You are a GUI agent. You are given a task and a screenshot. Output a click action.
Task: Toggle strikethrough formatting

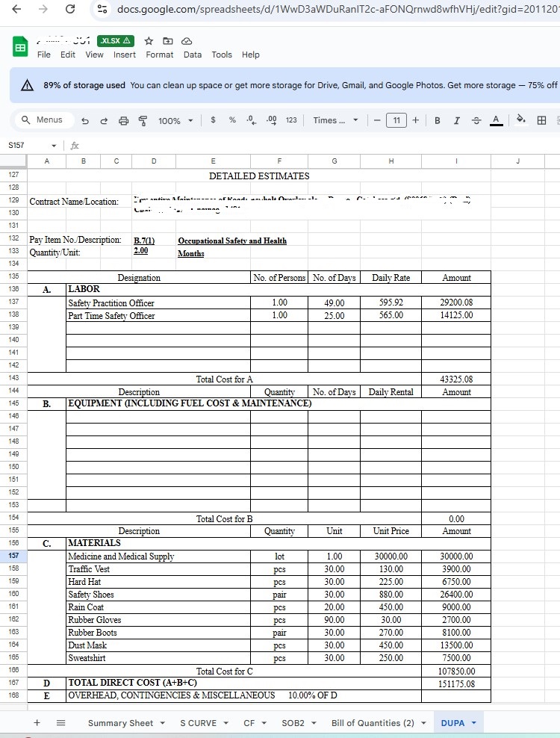[x=476, y=120]
